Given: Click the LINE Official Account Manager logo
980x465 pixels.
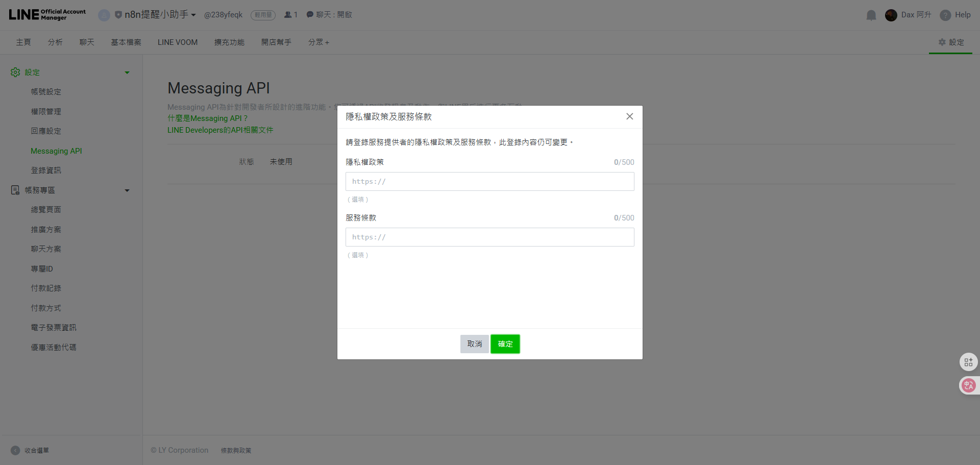Looking at the screenshot, I should point(46,14).
